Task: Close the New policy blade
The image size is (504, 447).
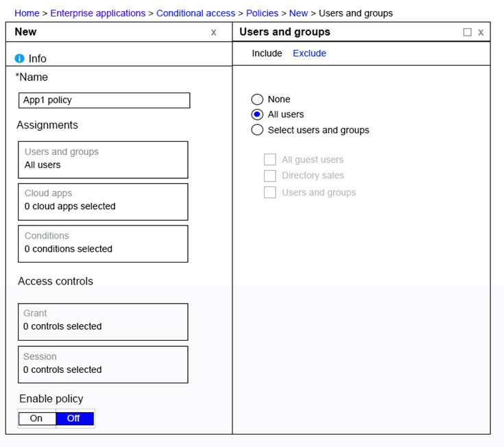Action: point(214,32)
